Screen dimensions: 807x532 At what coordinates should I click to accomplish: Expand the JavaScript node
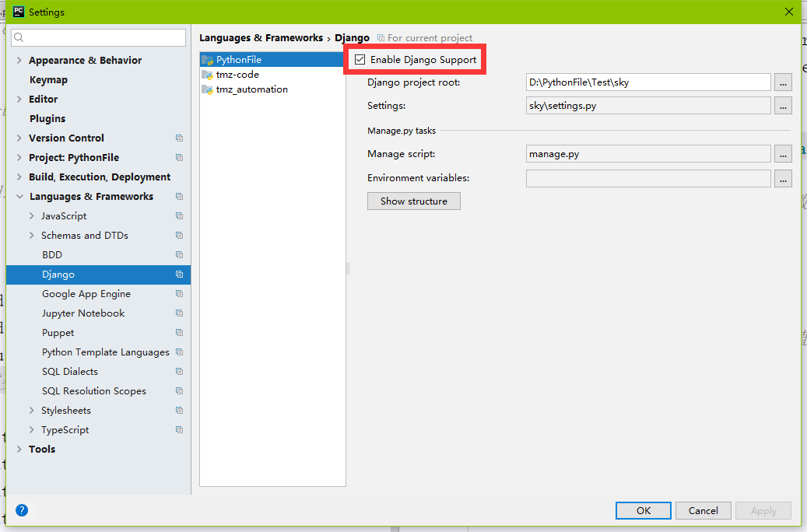31,216
